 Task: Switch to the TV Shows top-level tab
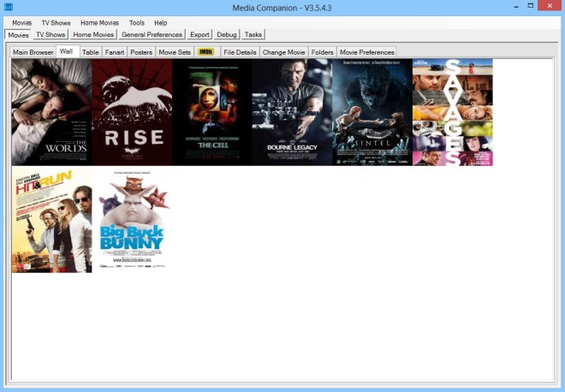point(51,35)
